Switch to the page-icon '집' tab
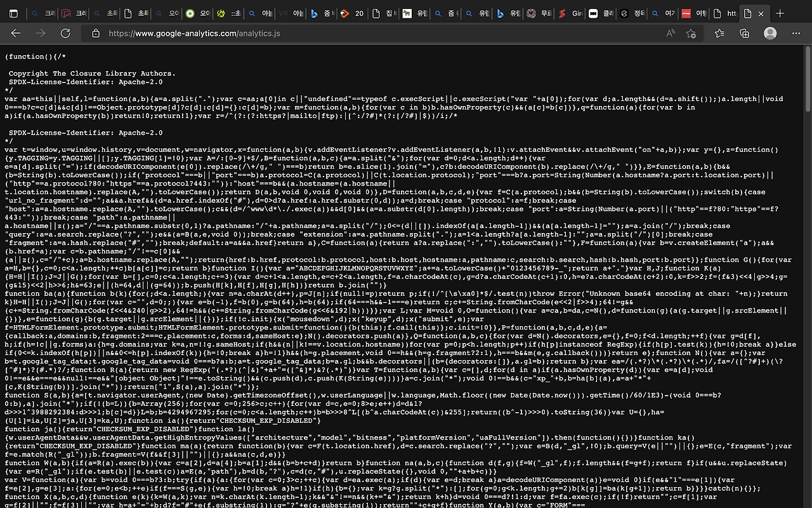This screenshot has height=508, width=812. [x=383, y=13]
